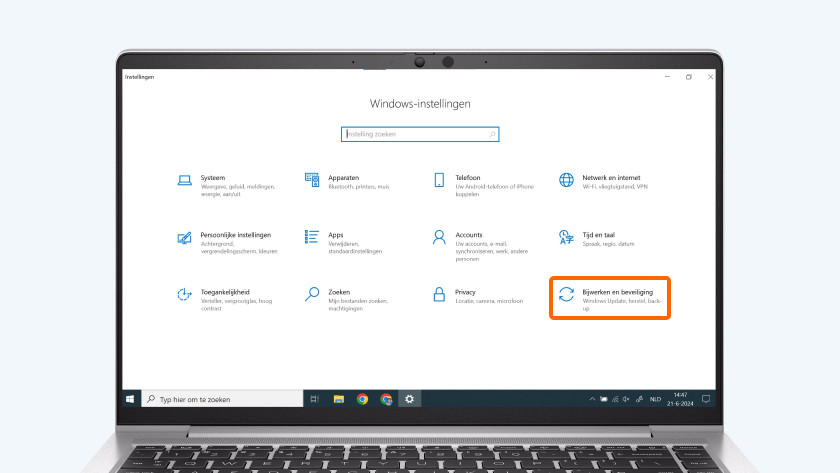Screen dimensions: 840x473
Task: Launch the first Chrome taskbar icon
Action: pyautogui.click(x=363, y=399)
